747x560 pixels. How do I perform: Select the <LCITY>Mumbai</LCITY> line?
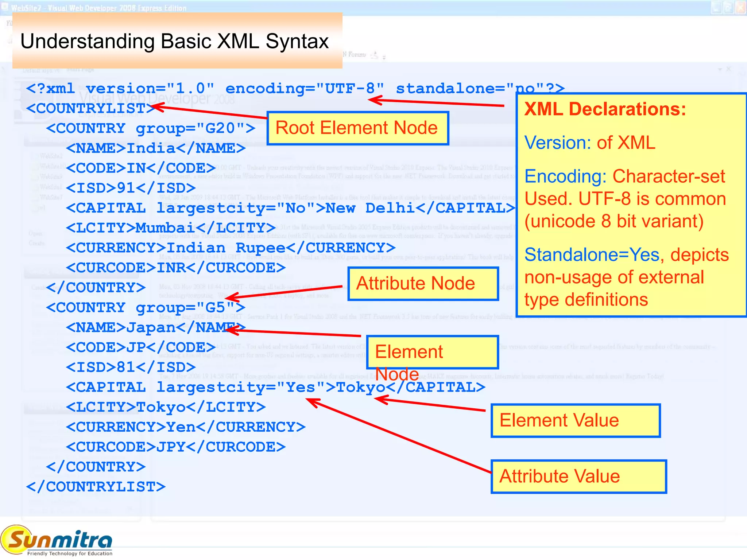171,228
